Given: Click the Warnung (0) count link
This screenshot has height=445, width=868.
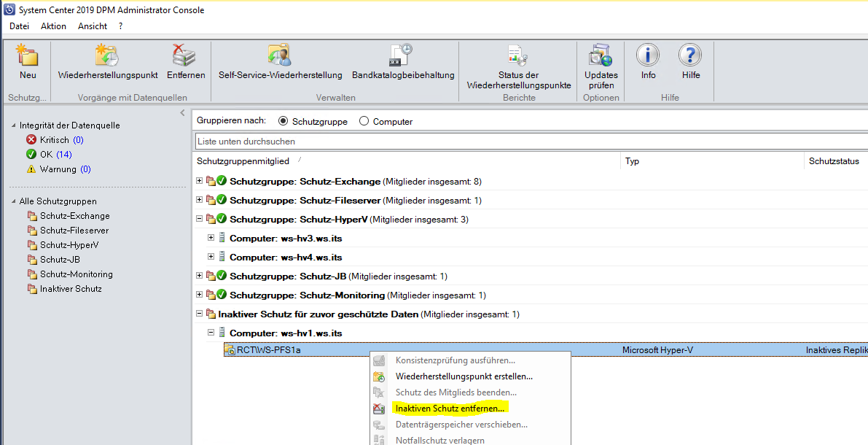Looking at the screenshot, I should [85, 169].
